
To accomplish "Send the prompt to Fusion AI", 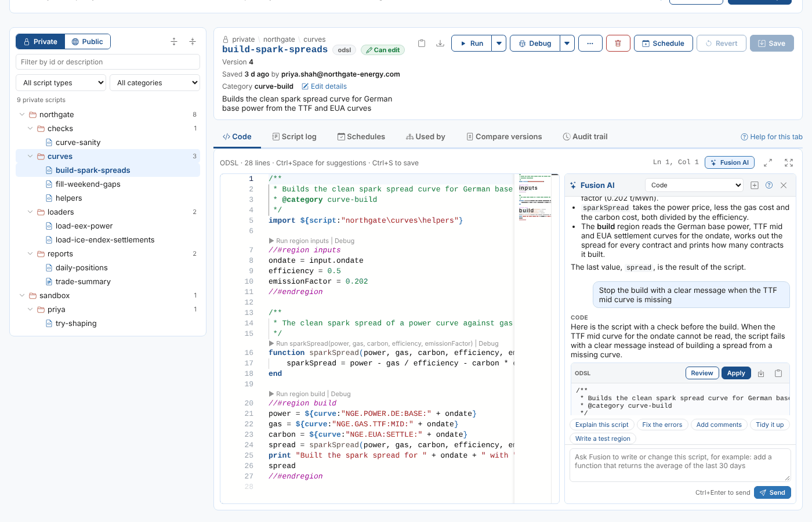I will point(773,492).
